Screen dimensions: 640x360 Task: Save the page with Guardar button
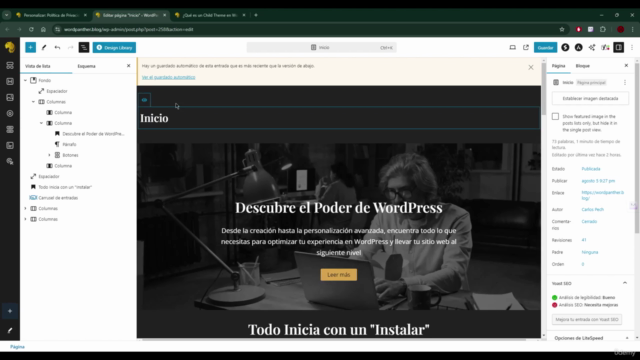click(x=545, y=47)
